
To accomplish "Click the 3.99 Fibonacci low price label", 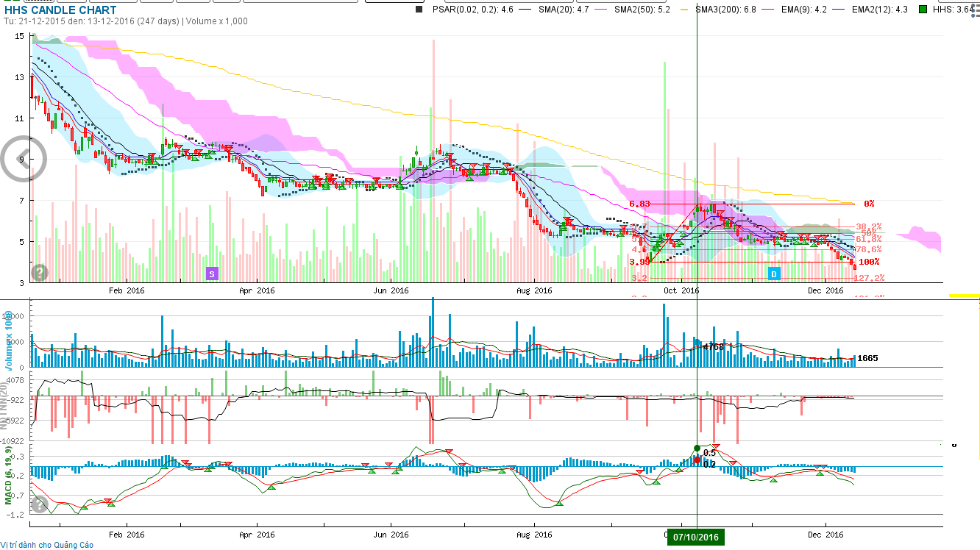I will (x=639, y=262).
